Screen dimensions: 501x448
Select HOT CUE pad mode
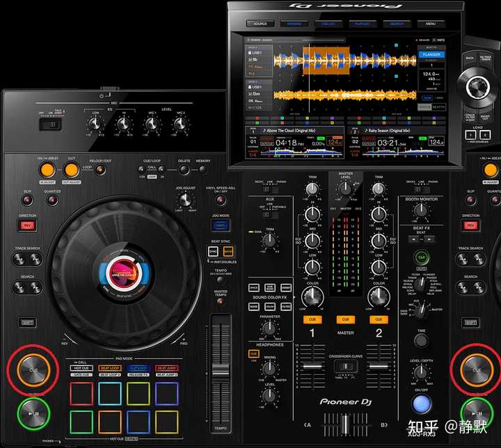(81, 368)
